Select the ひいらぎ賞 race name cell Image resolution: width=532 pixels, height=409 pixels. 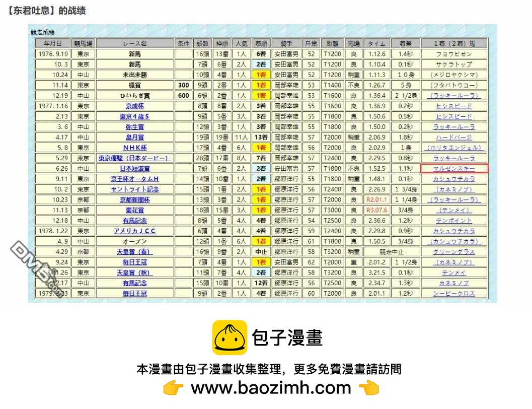[135, 95]
